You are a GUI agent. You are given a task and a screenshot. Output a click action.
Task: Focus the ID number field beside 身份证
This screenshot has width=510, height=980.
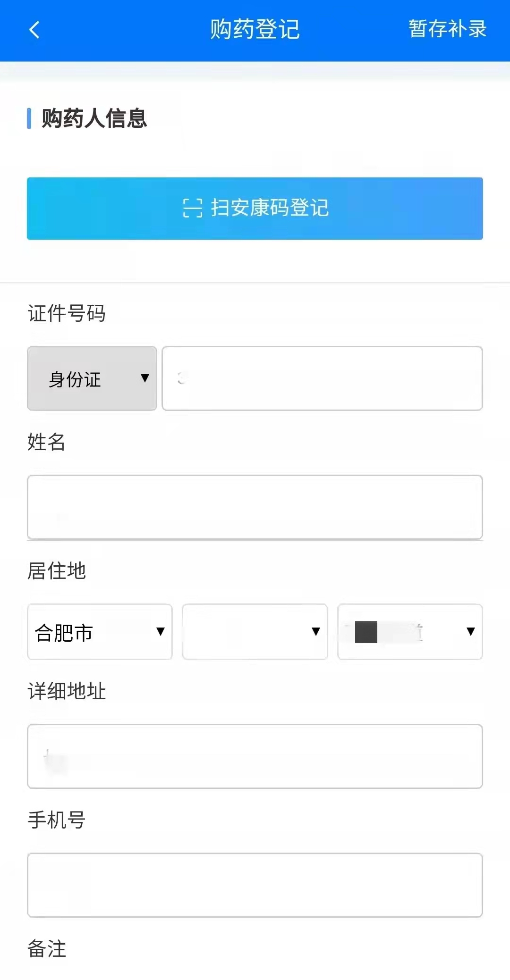[x=322, y=378]
